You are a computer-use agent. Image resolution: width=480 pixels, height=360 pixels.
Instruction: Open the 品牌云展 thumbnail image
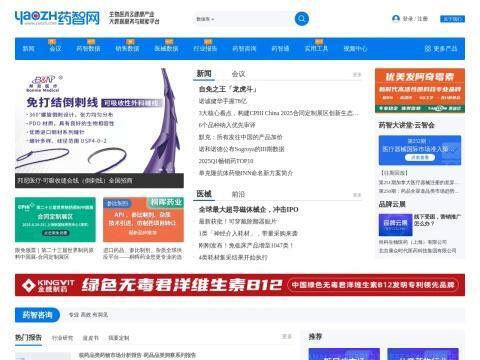click(x=396, y=225)
